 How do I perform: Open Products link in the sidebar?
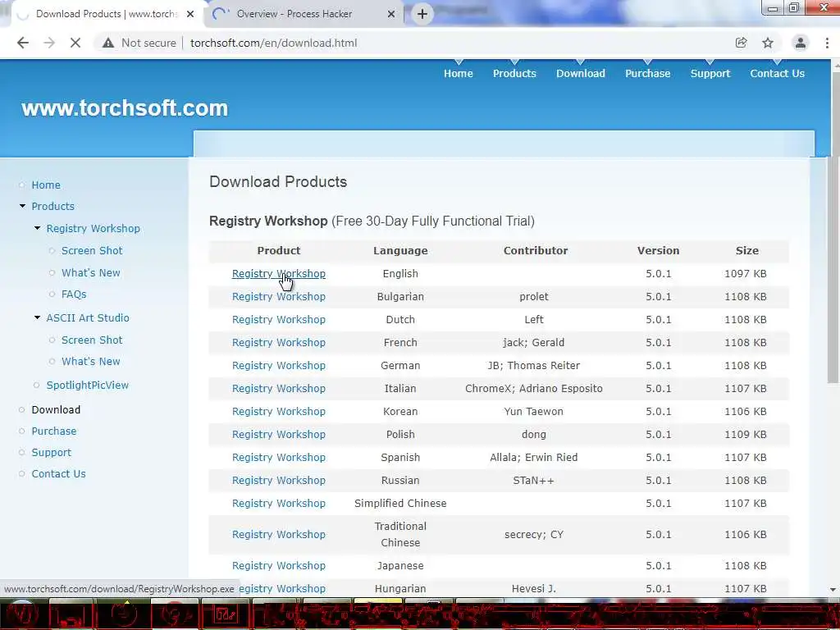[52, 206]
